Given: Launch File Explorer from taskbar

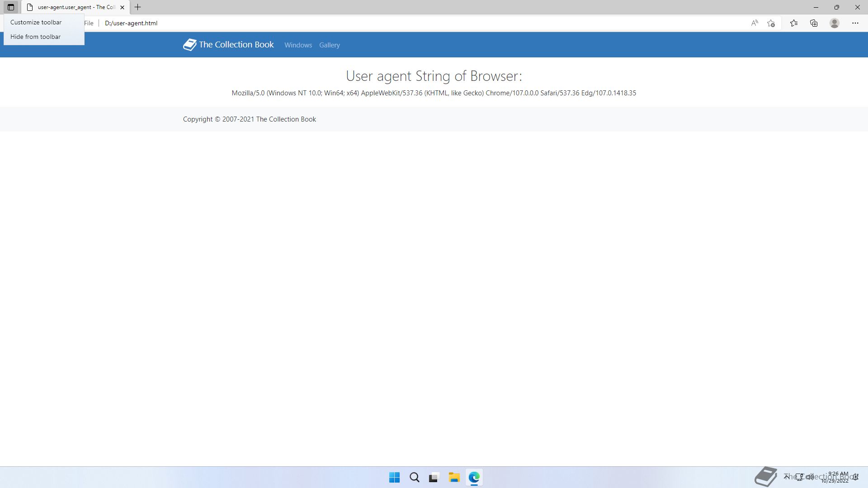Looking at the screenshot, I should (454, 478).
